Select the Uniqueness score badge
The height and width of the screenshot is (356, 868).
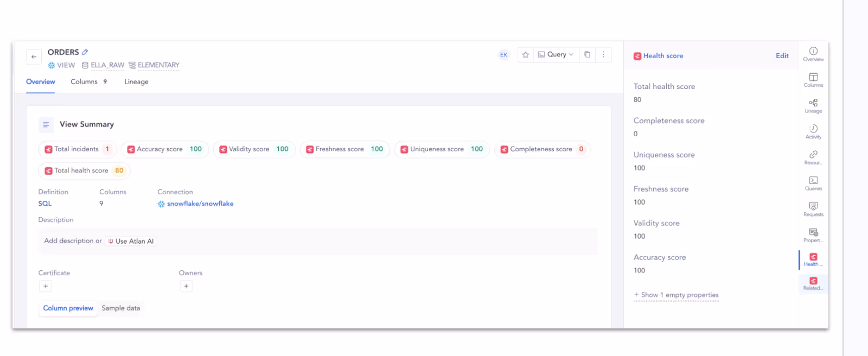tap(442, 149)
